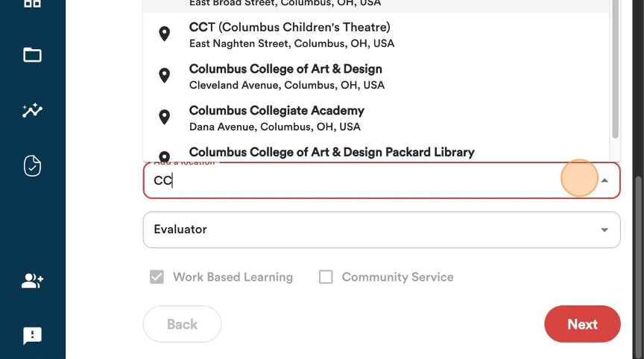Click the add user sidebar icon
Screen dimensions: 644x359
(x=33, y=281)
